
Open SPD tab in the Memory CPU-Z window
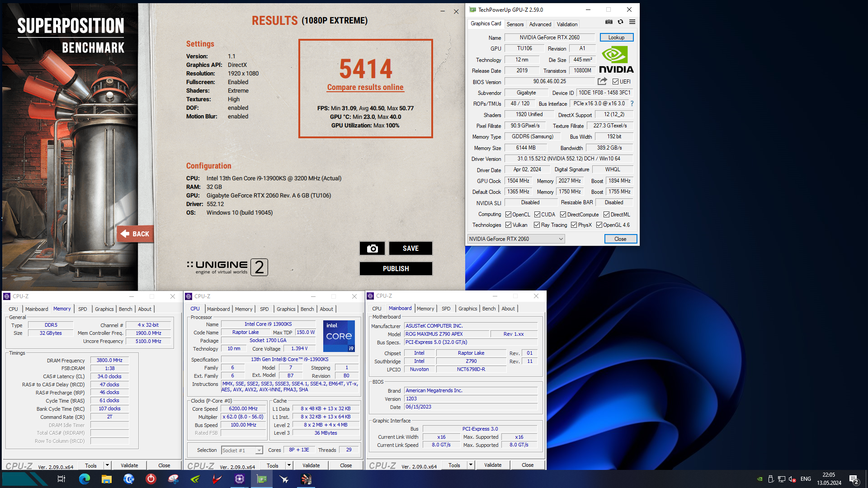(82, 309)
